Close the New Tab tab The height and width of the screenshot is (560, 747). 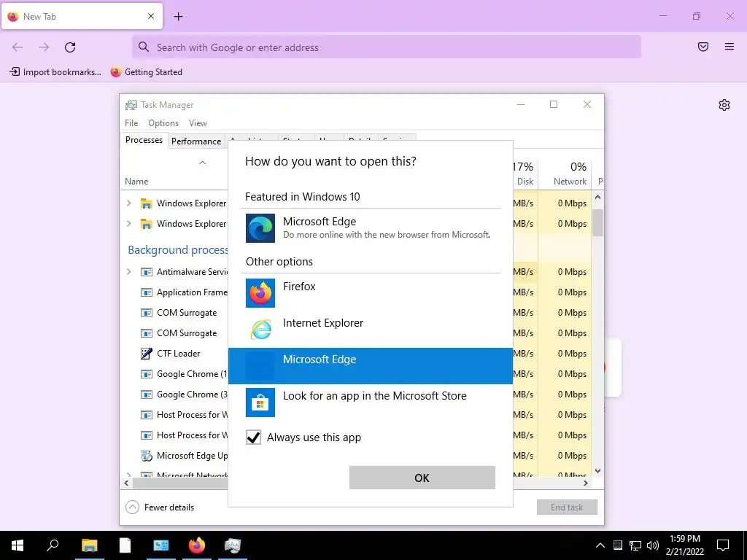[151, 16]
